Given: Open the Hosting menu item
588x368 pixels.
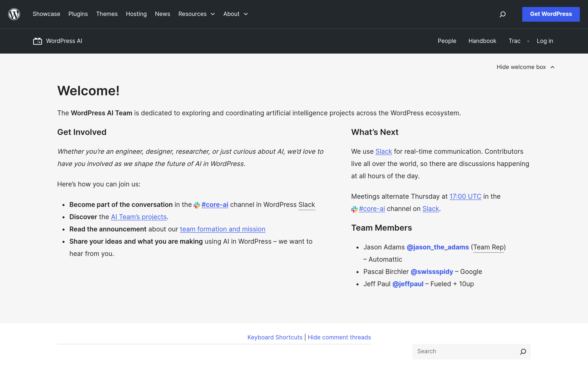Looking at the screenshot, I should tap(136, 14).
